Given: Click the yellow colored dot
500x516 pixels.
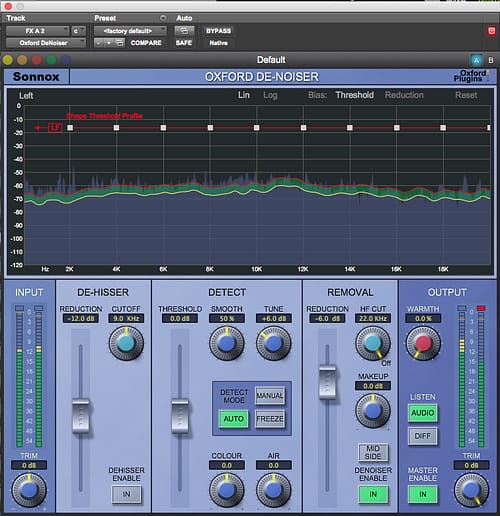Looking at the screenshot, I should pyautogui.click(x=8, y=60).
